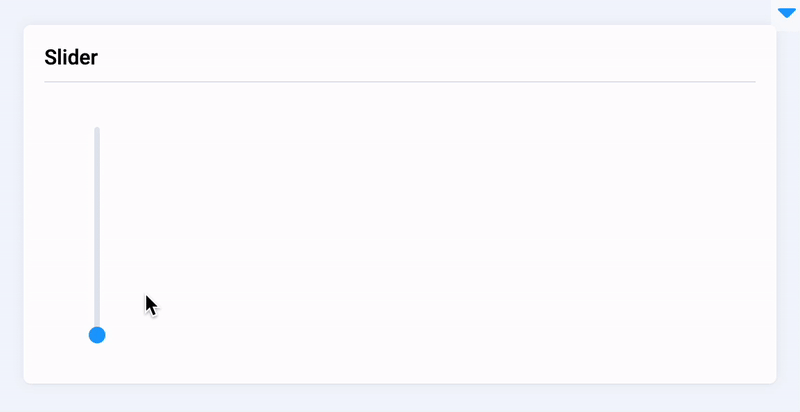Set slider to half by clicking track center
Image resolution: width=800 pixels, height=412 pixels.
click(x=97, y=232)
